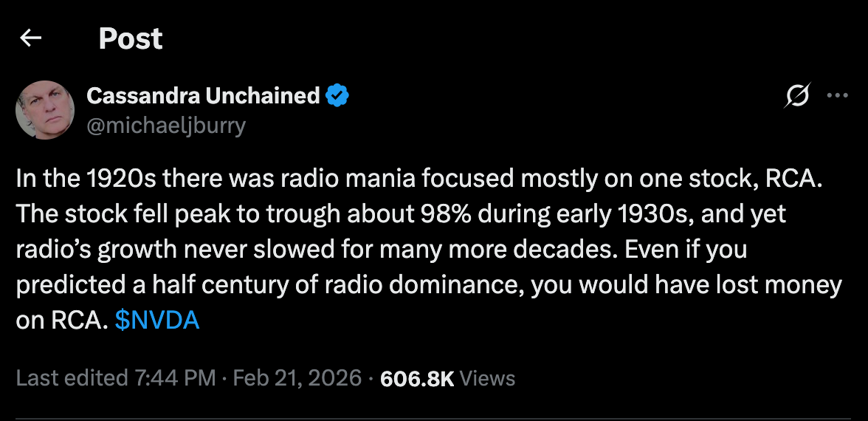
Task: Open the @michaeljburry handle link
Action: pyautogui.click(x=166, y=126)
